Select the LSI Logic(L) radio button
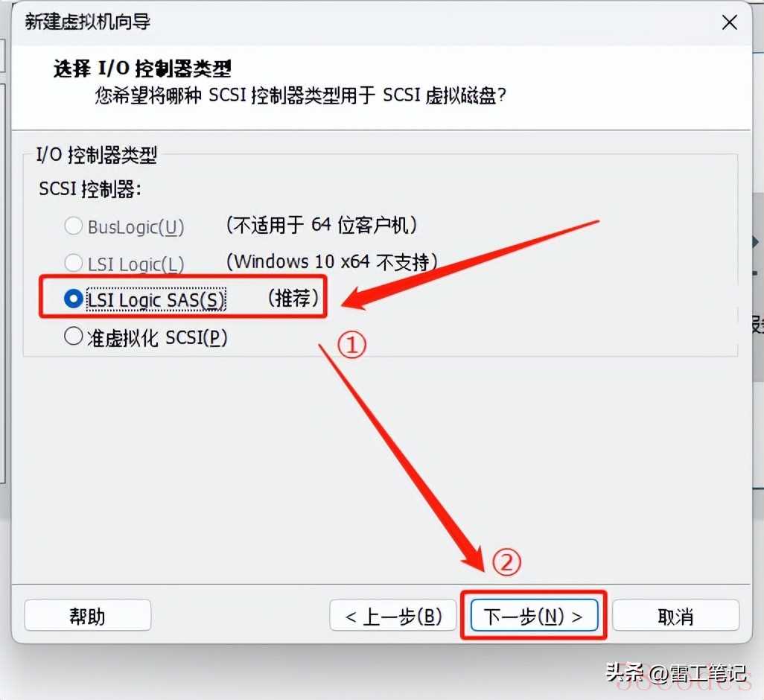This screenshot has width=764, height=700. 125,264
